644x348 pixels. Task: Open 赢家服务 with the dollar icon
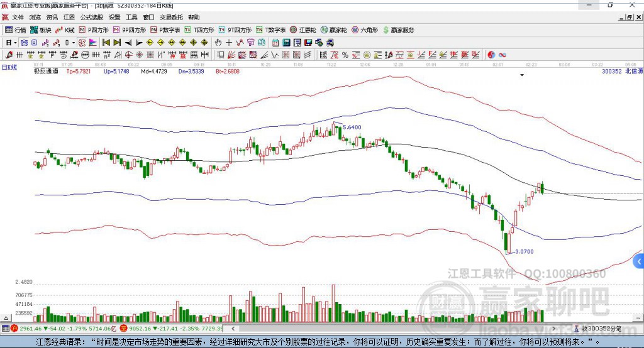[399, 30]
